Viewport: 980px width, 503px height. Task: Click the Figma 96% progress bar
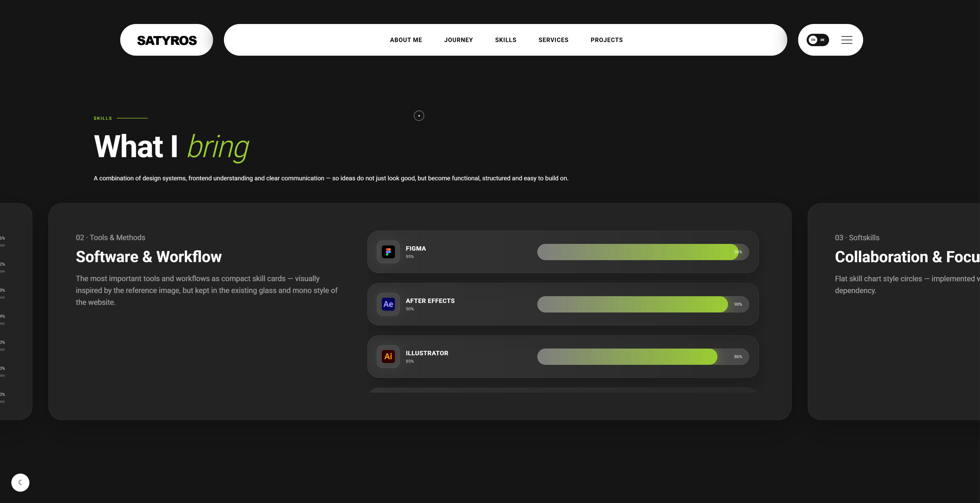(643, 252)
